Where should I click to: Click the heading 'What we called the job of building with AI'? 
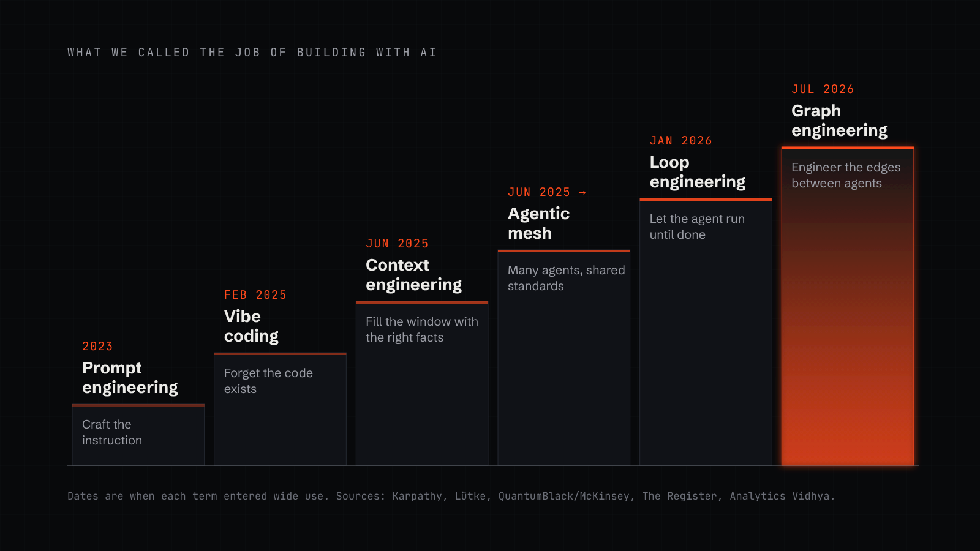coord(252,53)
